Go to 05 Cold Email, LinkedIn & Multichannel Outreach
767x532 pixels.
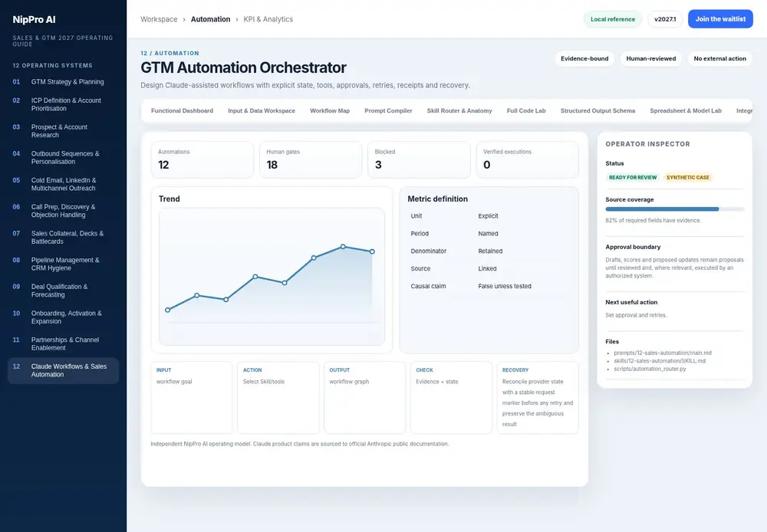click(x=63, y=184)
